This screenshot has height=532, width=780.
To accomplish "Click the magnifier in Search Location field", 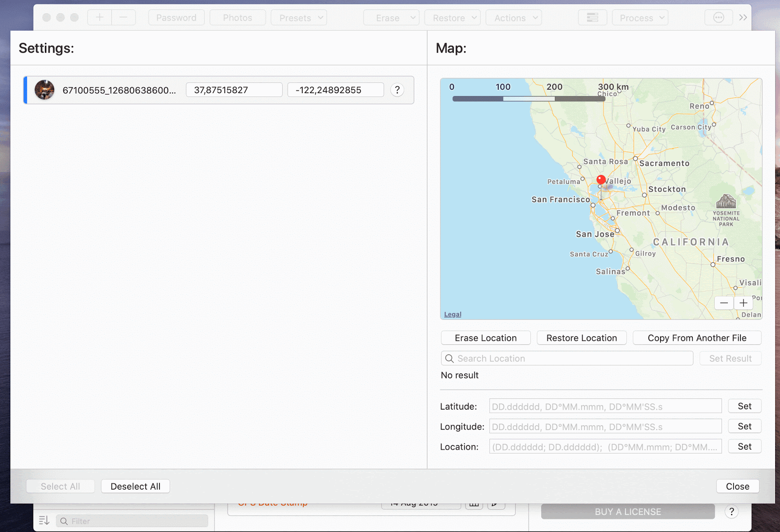I will pyautogui.click(x=449, y=358).
